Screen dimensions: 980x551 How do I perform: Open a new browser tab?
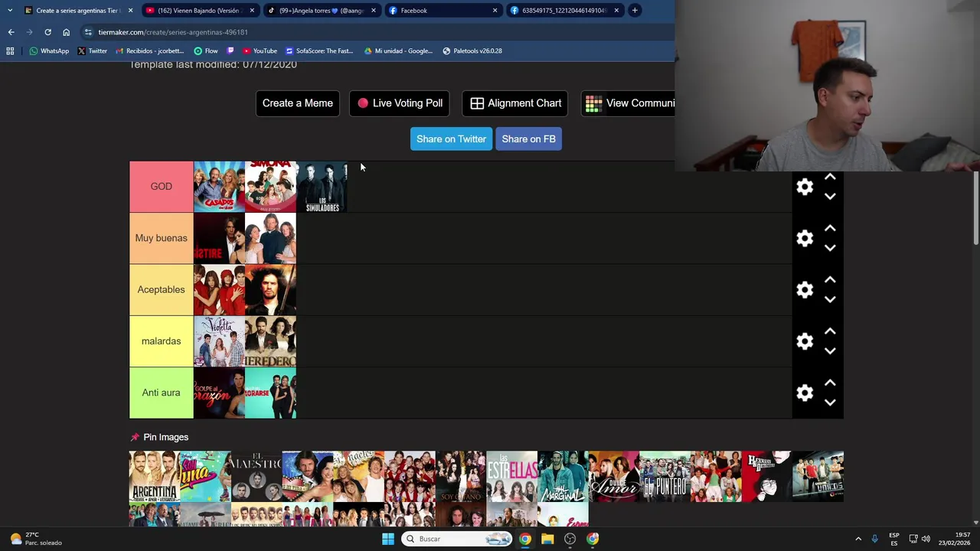[635, 11]
